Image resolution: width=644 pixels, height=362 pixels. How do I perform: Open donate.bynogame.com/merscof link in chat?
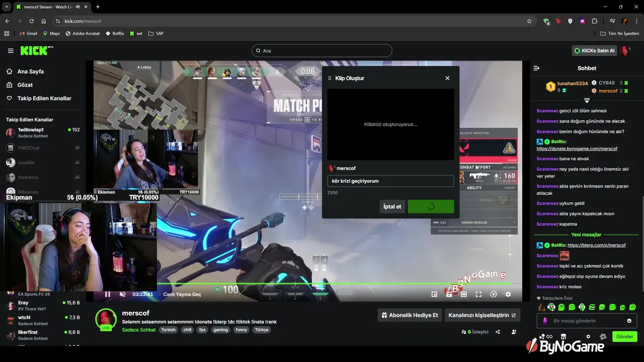coord(577,149)
